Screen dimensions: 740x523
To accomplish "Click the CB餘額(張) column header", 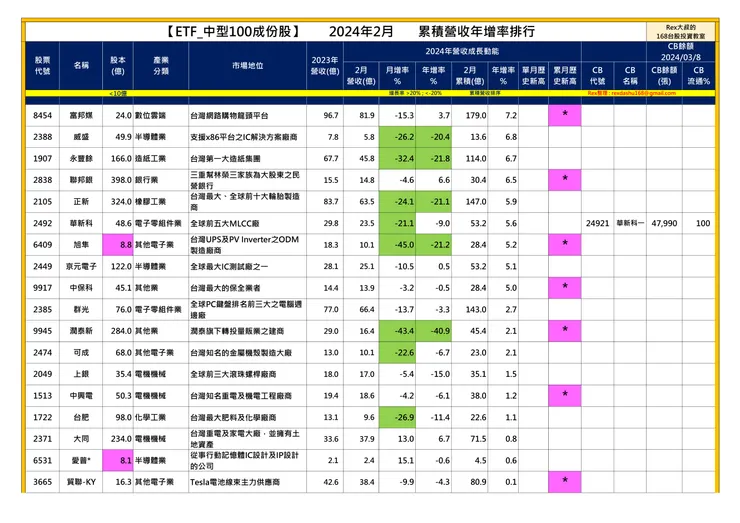I will (x=664, y=76).
